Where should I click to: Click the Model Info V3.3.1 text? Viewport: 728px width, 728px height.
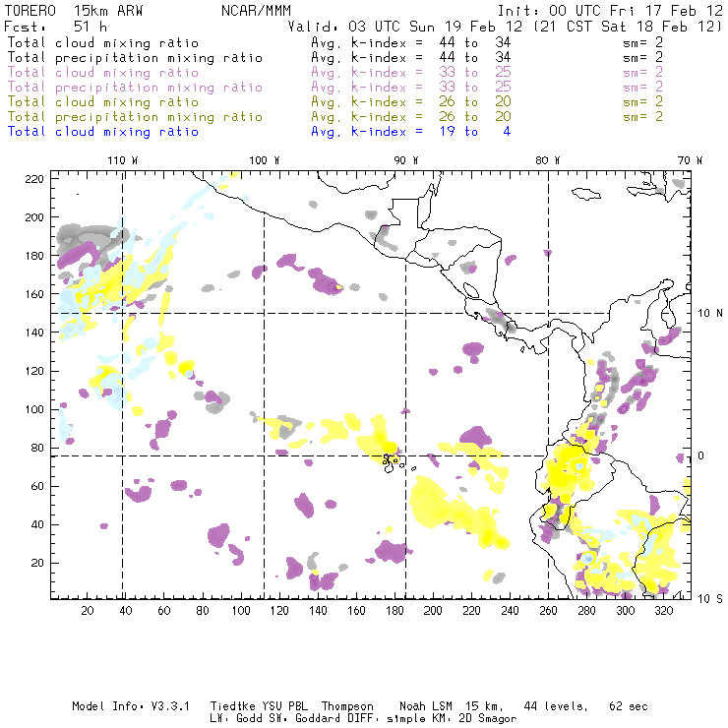[118, 706]
